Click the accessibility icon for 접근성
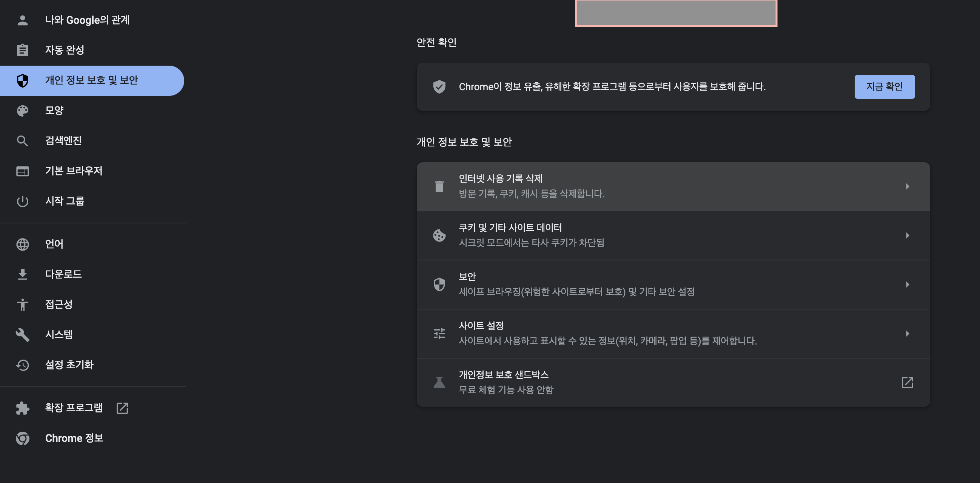 (22, 305)
